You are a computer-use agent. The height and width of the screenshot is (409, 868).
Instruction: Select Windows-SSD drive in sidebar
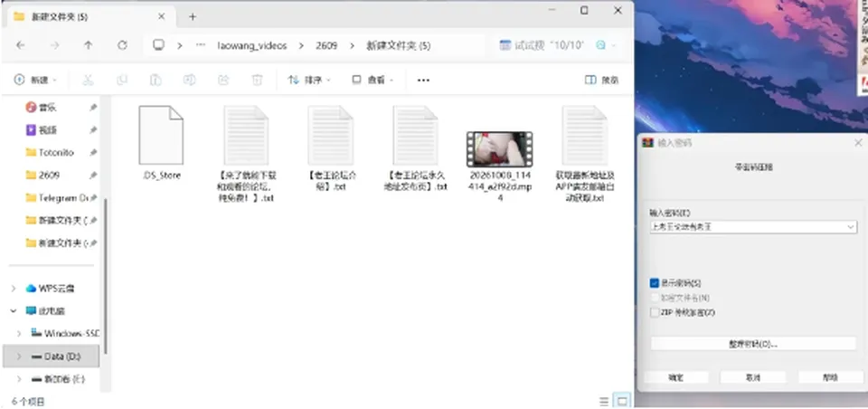[x=65, y=333]
